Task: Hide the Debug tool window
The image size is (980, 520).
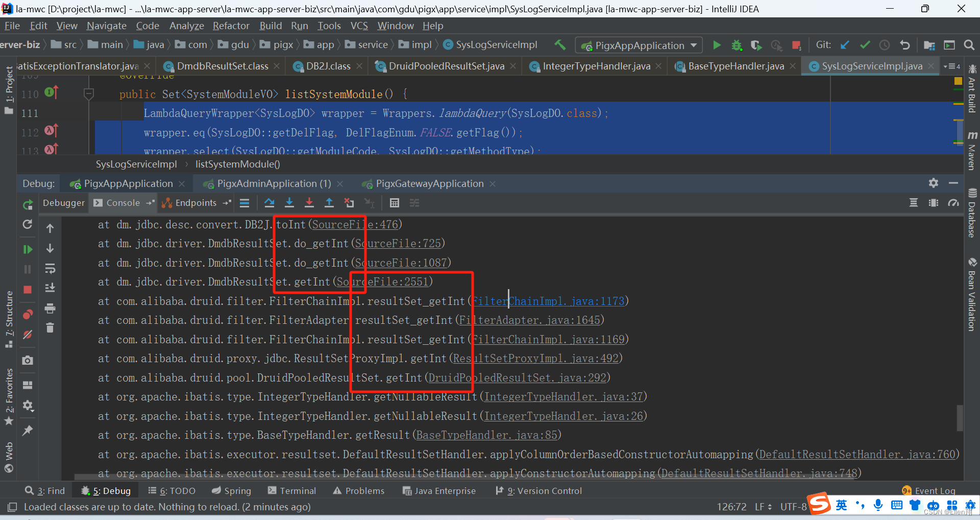Action: [x=953, y=183]
